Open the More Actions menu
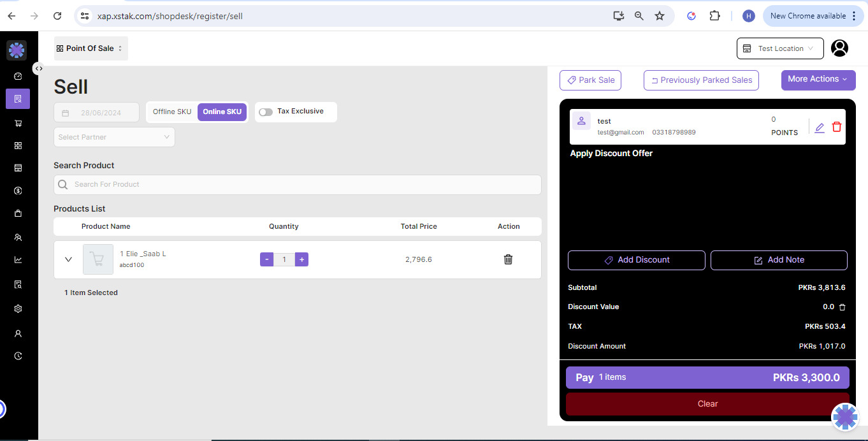The width and height of the screenshot is (868, 441). click(x=818, y=80)
